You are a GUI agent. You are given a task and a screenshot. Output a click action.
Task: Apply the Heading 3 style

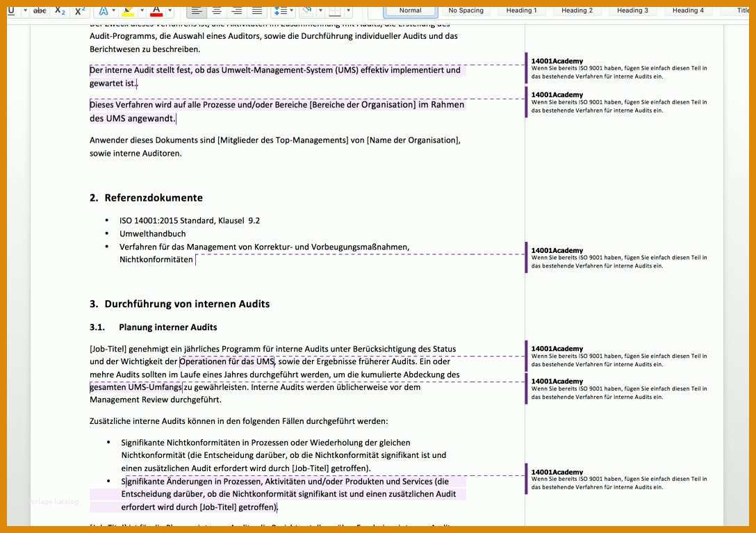click(x=632, y=10)
